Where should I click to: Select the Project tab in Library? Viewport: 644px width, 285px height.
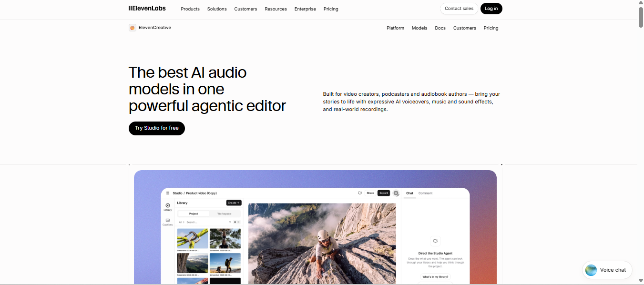point(194,214)
